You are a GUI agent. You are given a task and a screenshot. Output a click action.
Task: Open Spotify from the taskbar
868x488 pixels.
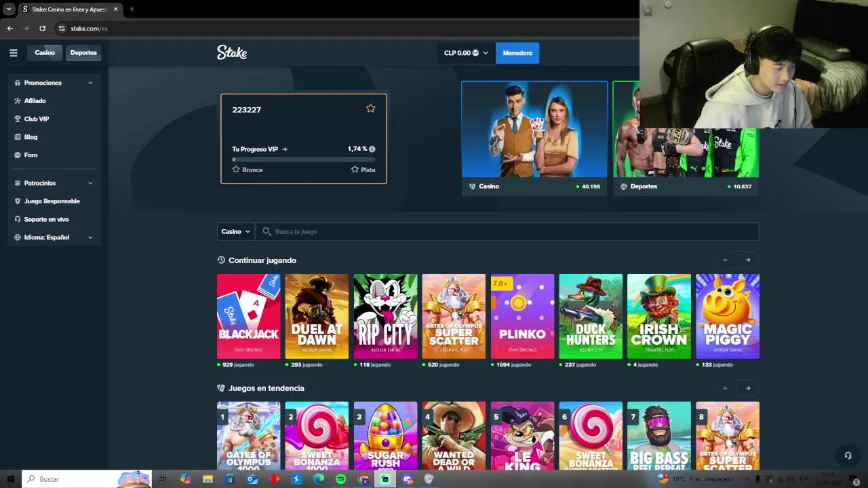click(341, 479)
